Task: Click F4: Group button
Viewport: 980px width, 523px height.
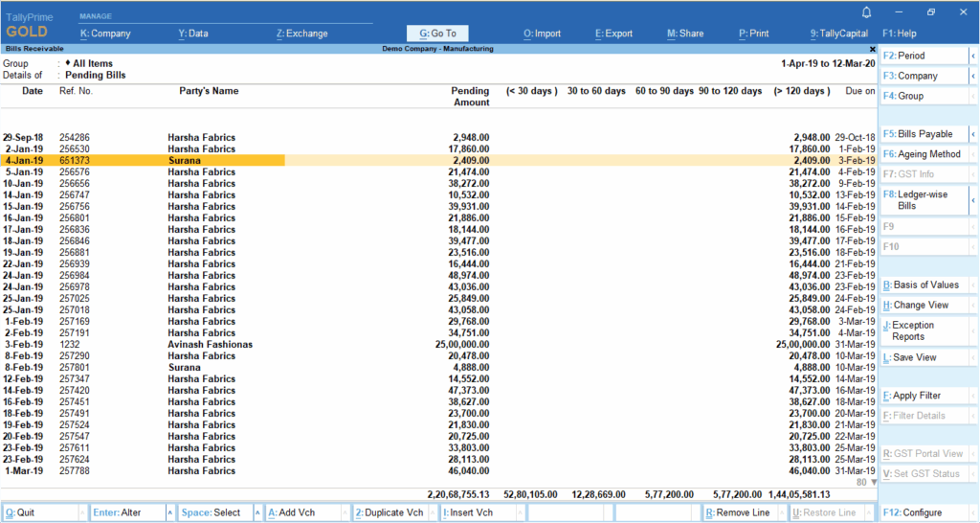Action: (x=924, y=96)
